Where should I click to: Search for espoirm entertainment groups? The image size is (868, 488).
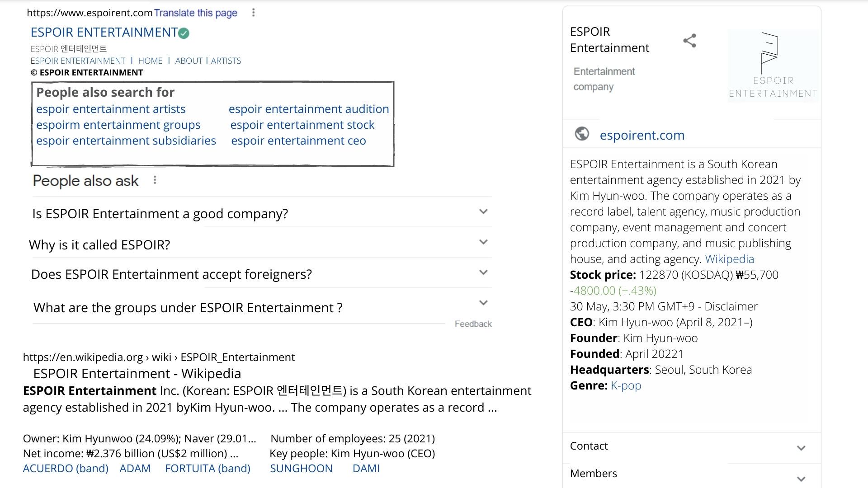pos(118,125)
